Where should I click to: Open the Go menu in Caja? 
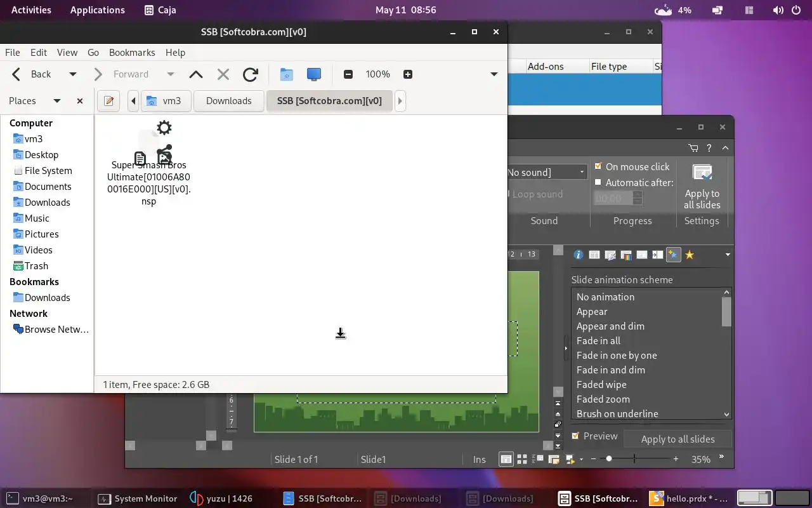pyautogui.click(x=93, y=53)
